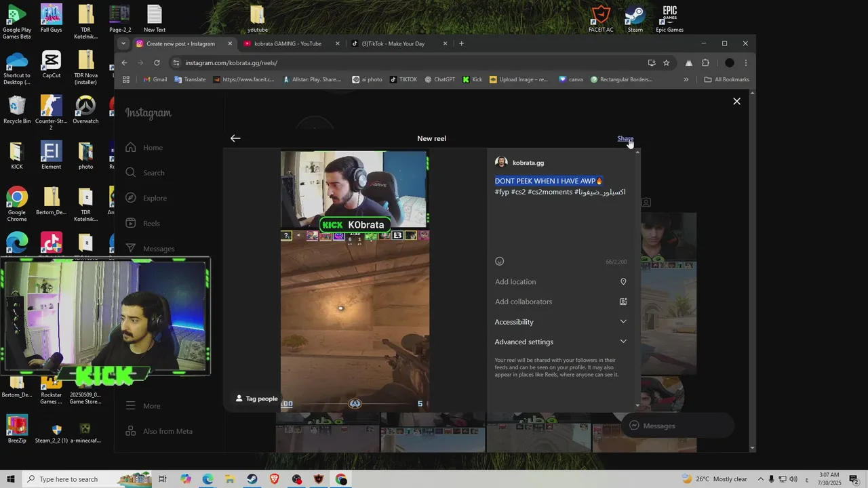Close the YouTube tab
Image resolution: width=868 pixels, height=488 pixels.
click(338, 43)
